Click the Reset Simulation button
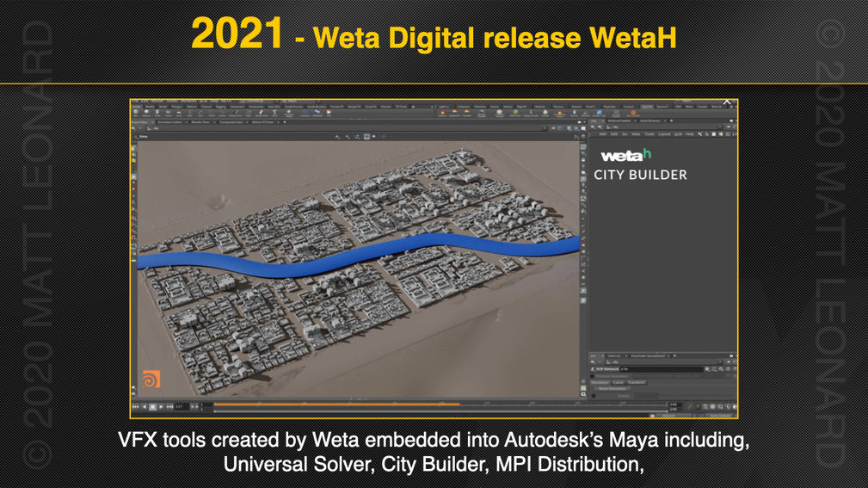The height and width of the screenshot is (488, 868). coord(613,389)
